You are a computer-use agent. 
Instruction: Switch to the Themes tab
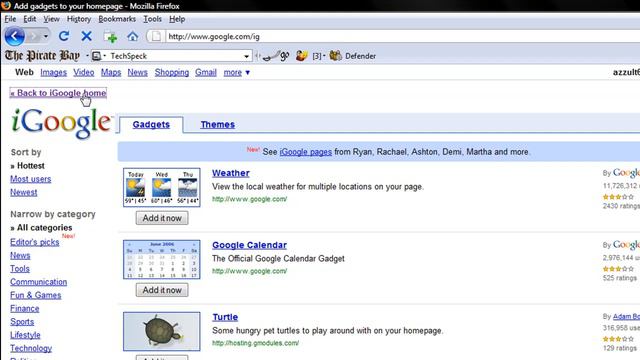[218, 124]
